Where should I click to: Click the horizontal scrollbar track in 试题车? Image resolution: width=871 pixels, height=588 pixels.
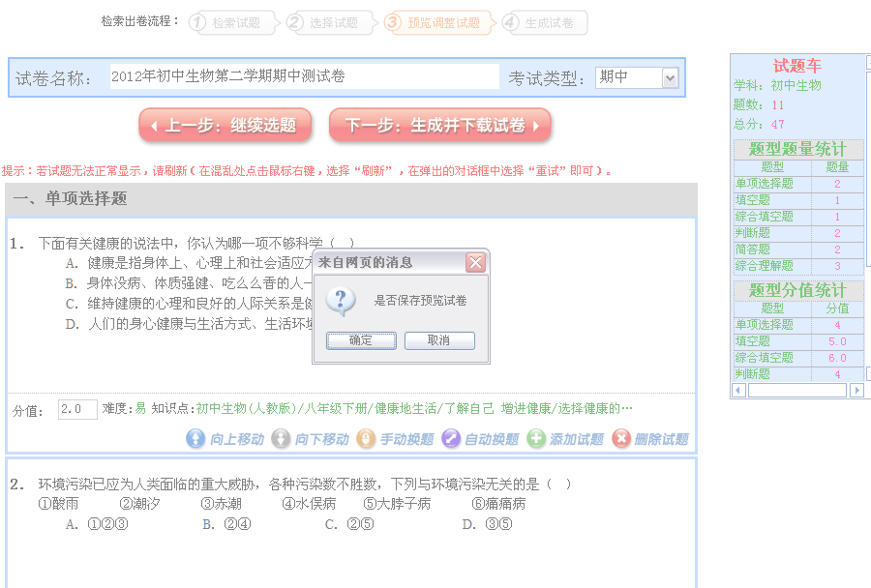click(797, 391)
